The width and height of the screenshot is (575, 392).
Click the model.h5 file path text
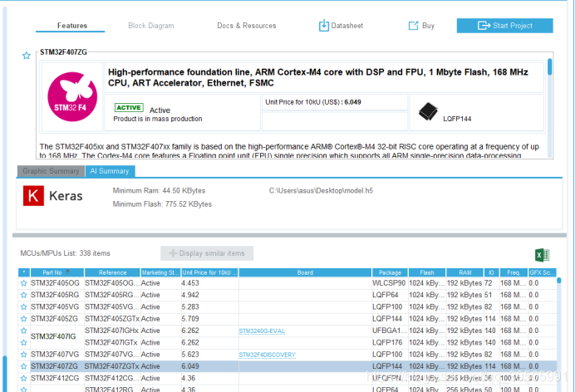pyautogui.click(x=321, y=190)
